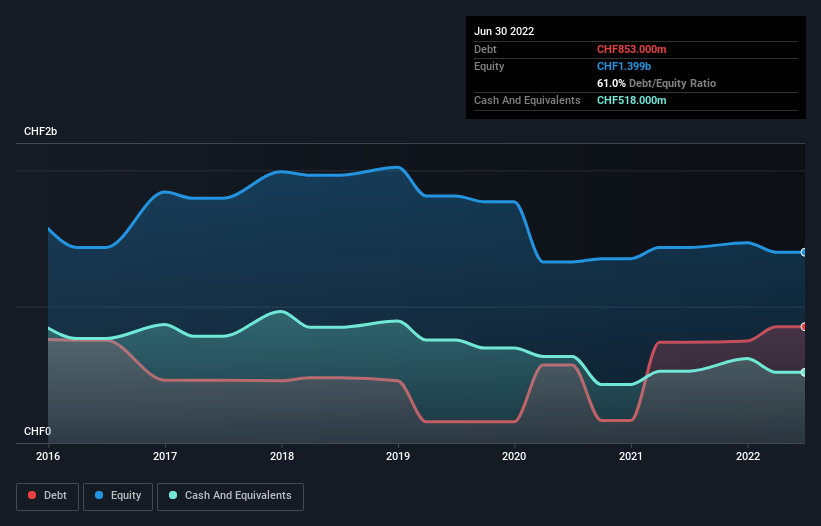Click Cash And Equivalents label in tooltip
Viewport: 821px width, 526px height.
point(527,100)
